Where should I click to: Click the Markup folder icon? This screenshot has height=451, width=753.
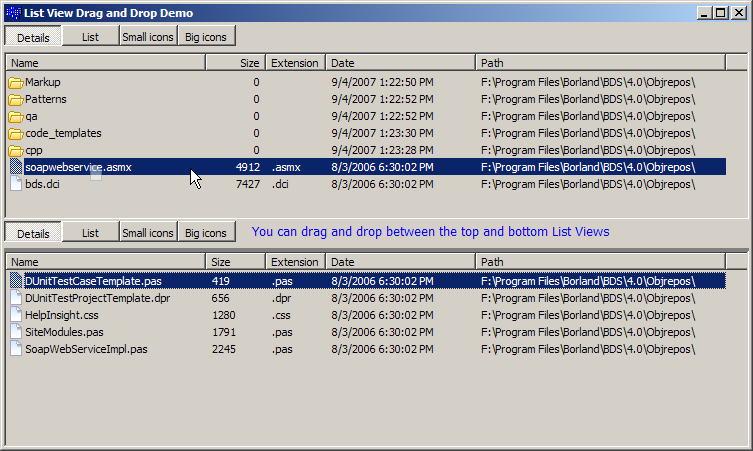pos(16,82)
